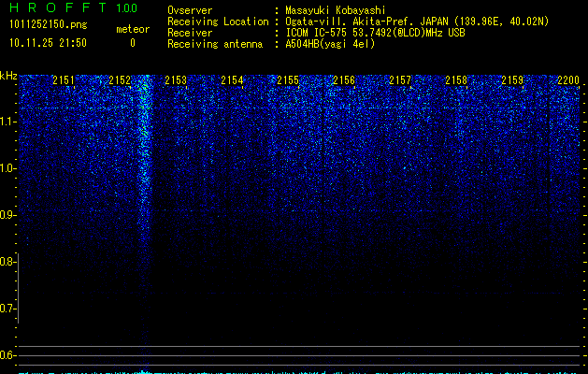588x374 pixels.
Task: Click the observer name Masayuki Kobayashi
Action: 336,10
